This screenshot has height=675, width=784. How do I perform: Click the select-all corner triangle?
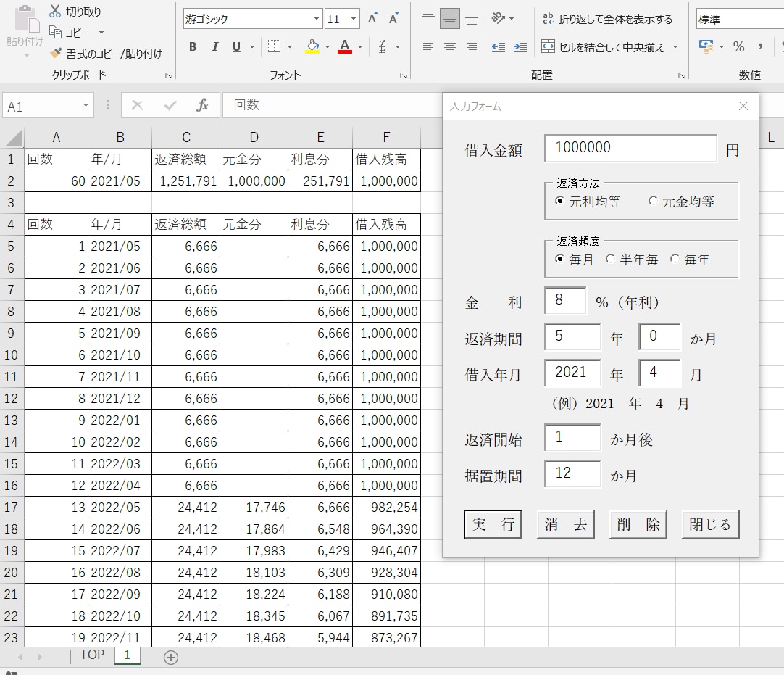(14, 137)
